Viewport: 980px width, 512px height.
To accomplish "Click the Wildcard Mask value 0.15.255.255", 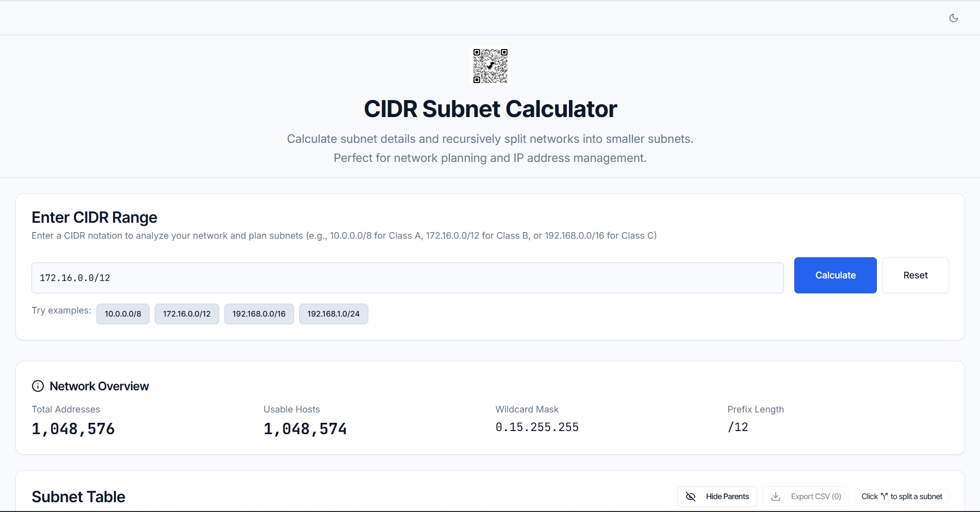I will pos(537,427).
